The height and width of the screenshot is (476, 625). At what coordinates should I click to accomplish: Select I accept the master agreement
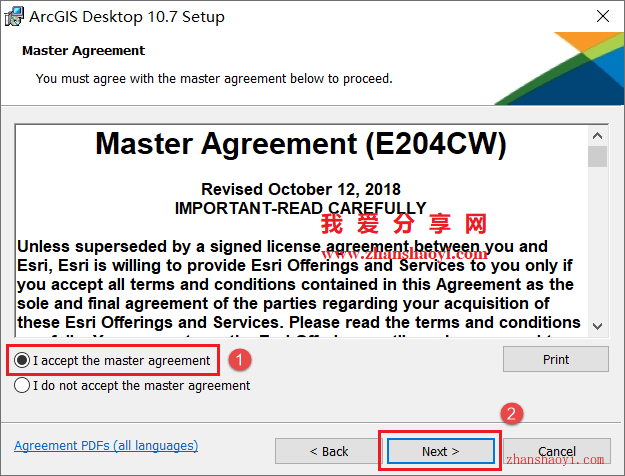pos(22,360)
